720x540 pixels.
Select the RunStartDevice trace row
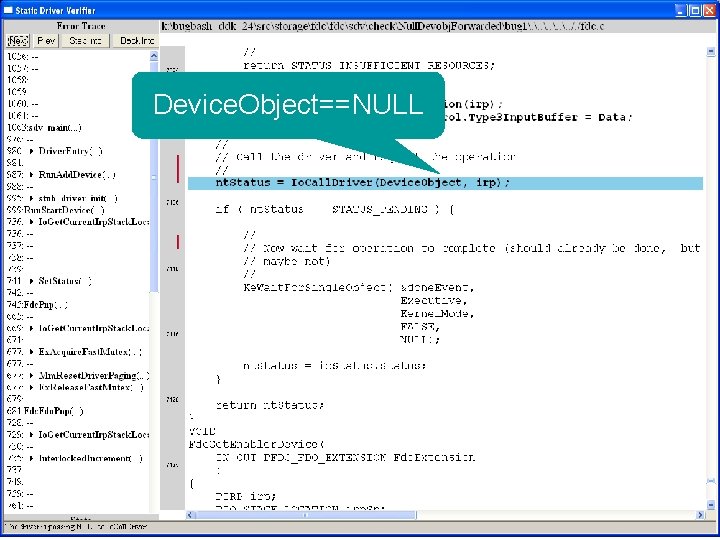56,210
